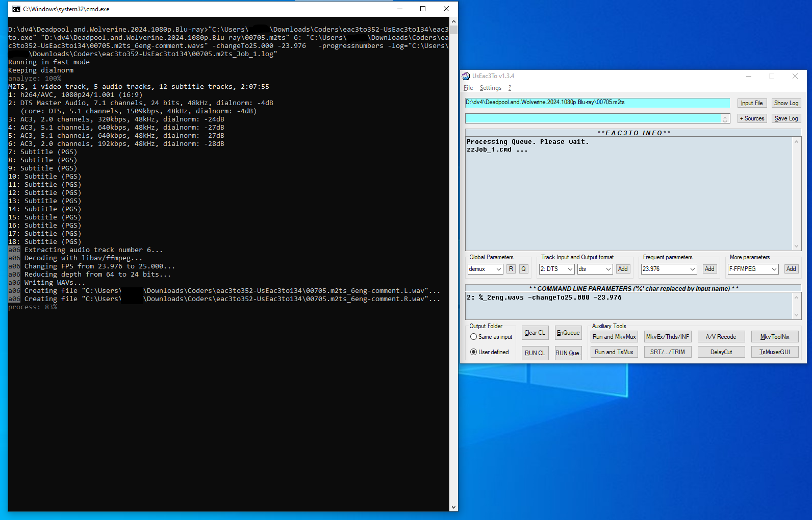The height and width of the screenshot is (520, 812).
Task: Click the Show Log button
Action: click(786, 103)
